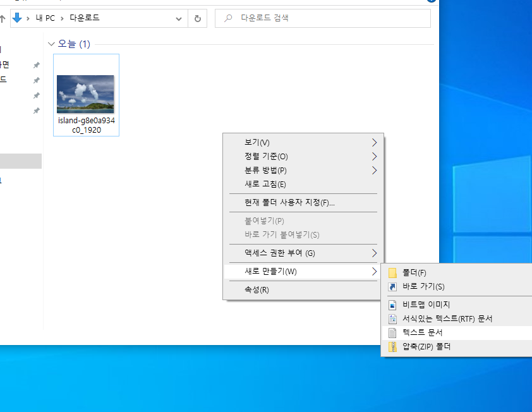Create a new 텍스트 문서
This screenshot has height=412, width=532.
pyautogui.click(x=457, y=333)
